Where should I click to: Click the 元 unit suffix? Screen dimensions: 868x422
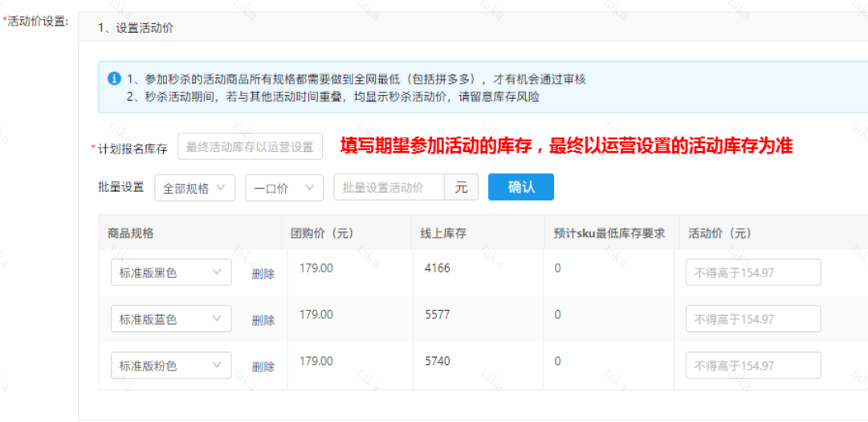[461, 187]
